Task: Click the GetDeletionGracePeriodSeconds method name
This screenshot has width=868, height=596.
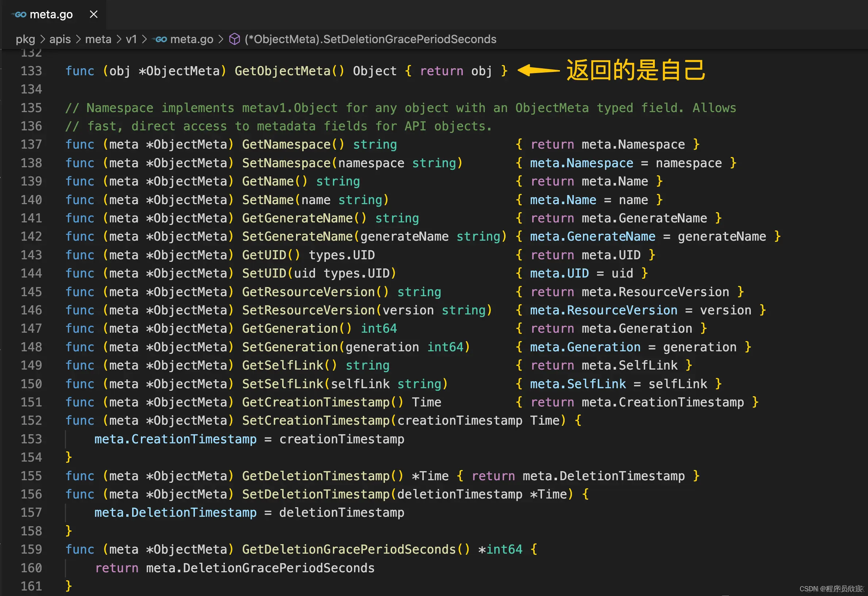Action: coord(349,550)
